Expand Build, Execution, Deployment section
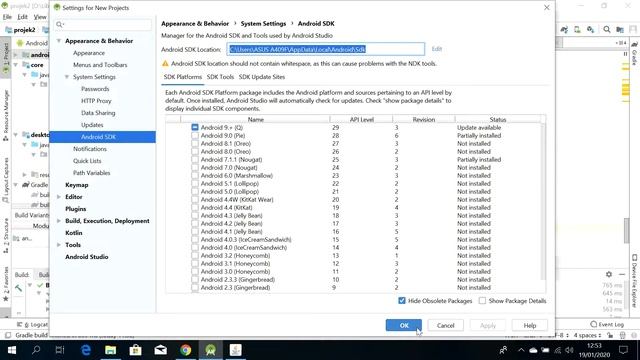This screenshot has height=360, width=640. click(59, 221)
